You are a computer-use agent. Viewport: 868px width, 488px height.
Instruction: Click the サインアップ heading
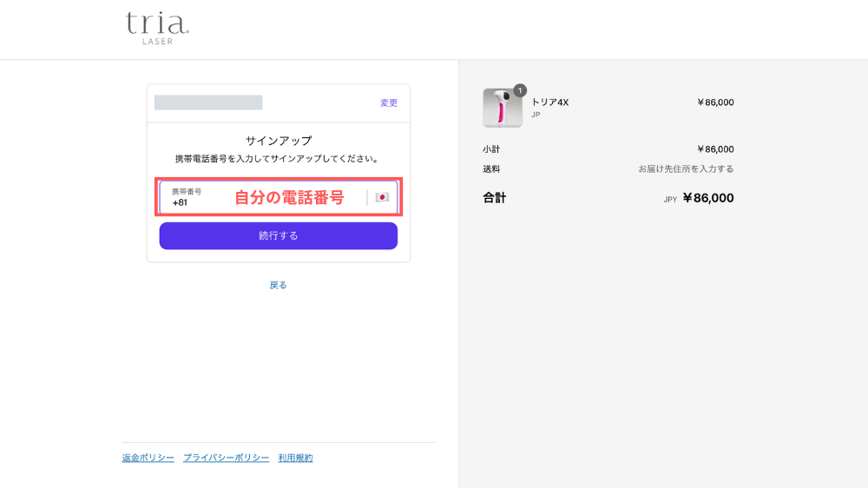(x=279, y=141)
